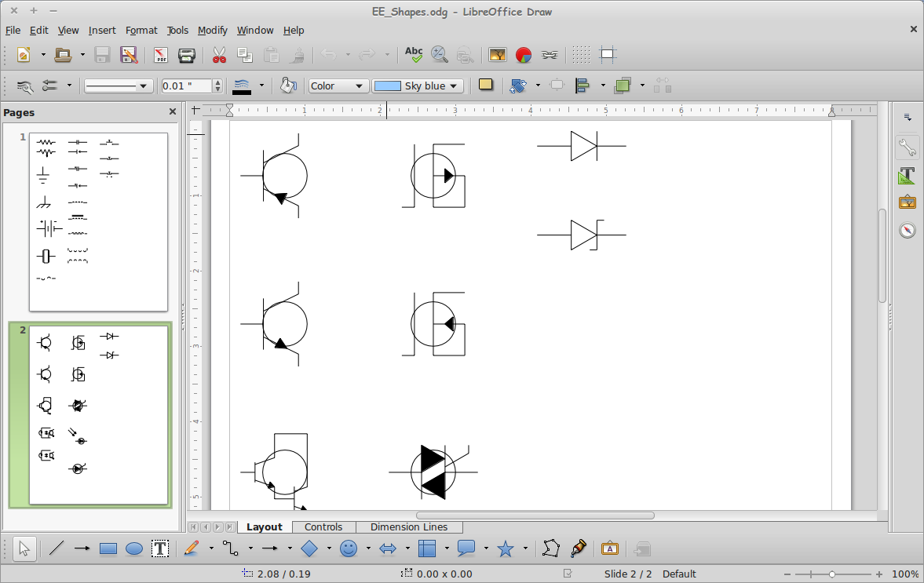Toggle Glue Points tool
Image resolution: width=924 pixels, height=583 pixels.
pyautogui.click(x=578, y=548)
